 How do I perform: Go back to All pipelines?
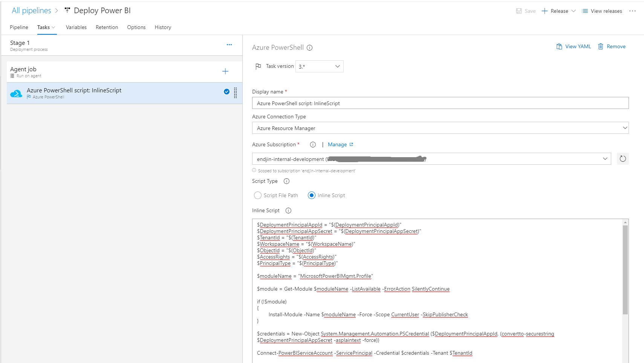[31, 11]
